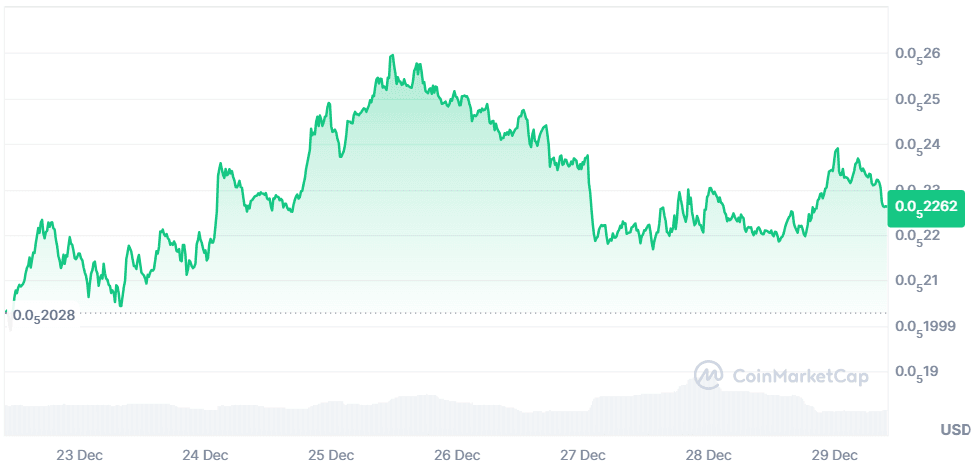Click the 0.0₅21 price axis label

[917, 281]
